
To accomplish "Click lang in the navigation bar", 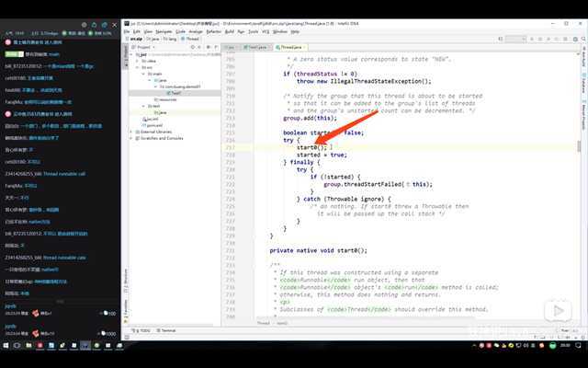I will pyautogui.click(x=169, y=39).
